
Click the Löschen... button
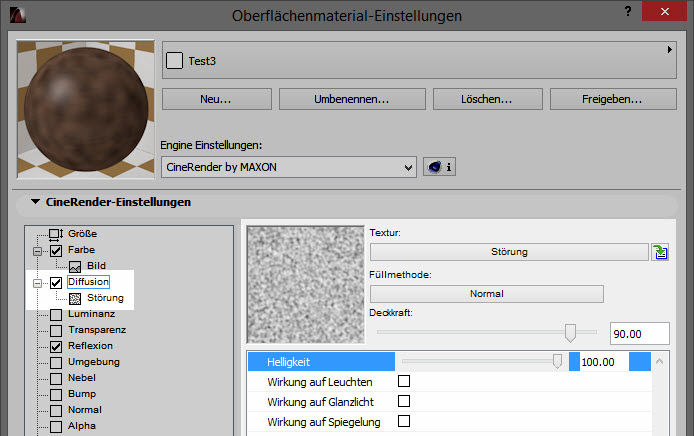pos(487,99)
